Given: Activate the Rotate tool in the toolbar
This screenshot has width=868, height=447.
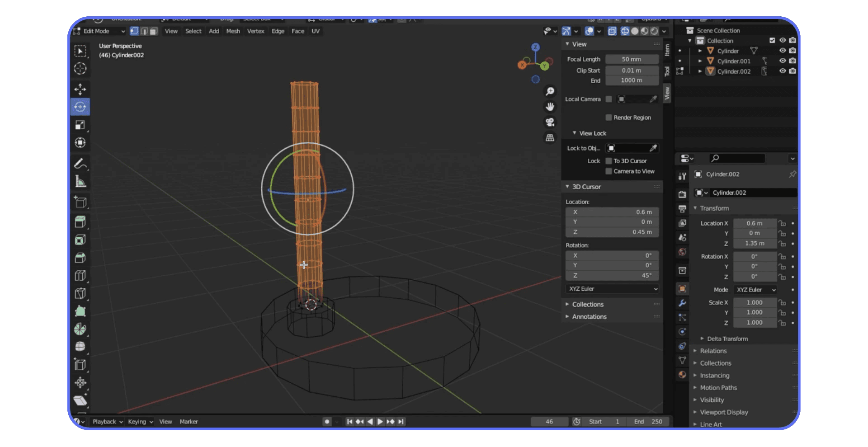Looking at the screenshot, I should [x=80, y=107].
